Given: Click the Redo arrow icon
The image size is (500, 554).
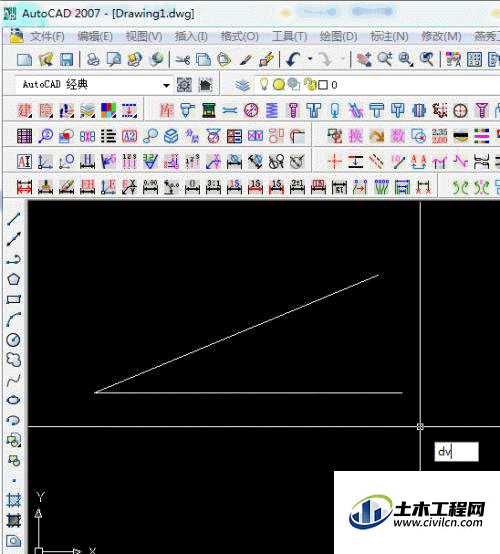Looking at the screenshot, I should (x=325, y=59).
